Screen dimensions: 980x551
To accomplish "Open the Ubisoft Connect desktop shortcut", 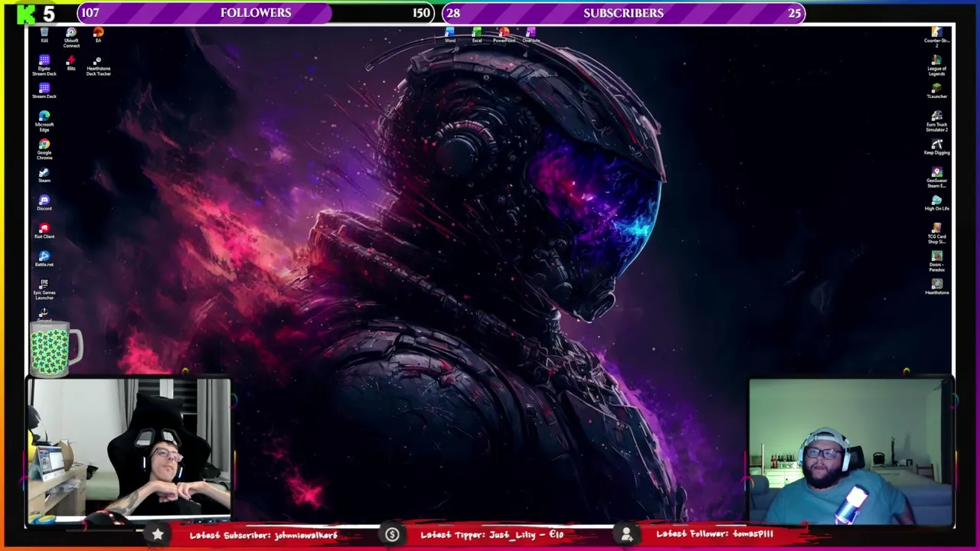I will tap(71, 37).
